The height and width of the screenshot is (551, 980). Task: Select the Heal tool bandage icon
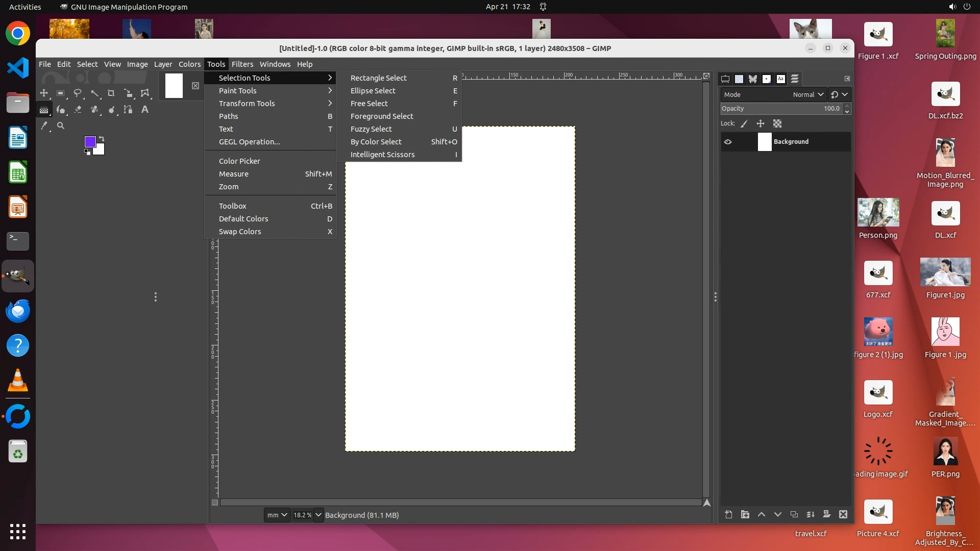(94, 110)
